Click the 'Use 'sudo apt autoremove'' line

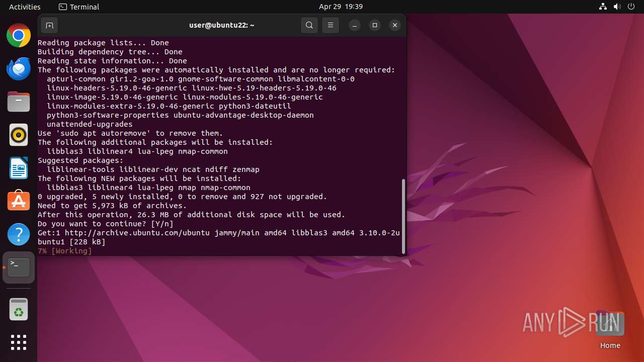[x=130, y=133]
